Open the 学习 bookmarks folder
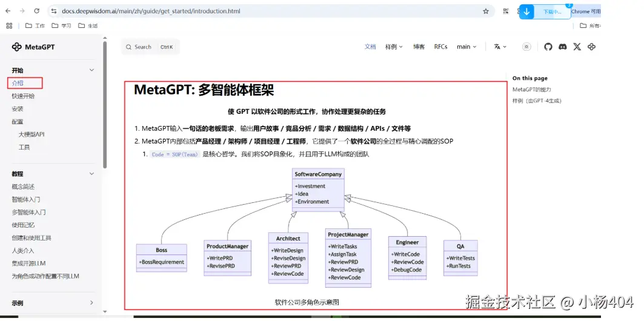This screenshot has height=321, width=644. coord(61,25)
